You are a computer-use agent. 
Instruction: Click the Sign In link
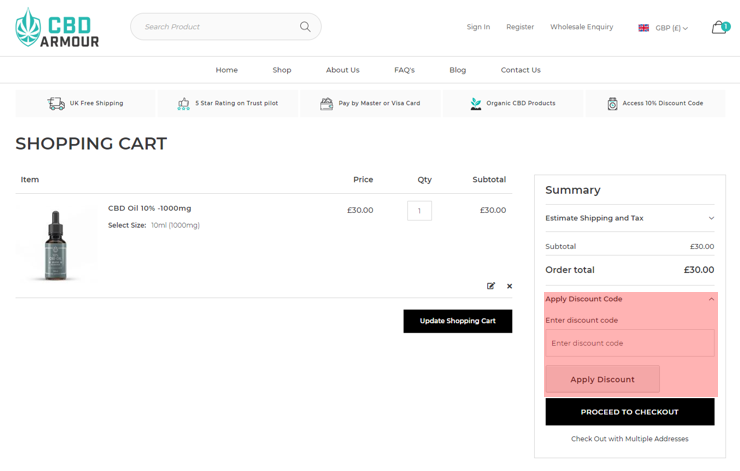click(x=478, y=27)
